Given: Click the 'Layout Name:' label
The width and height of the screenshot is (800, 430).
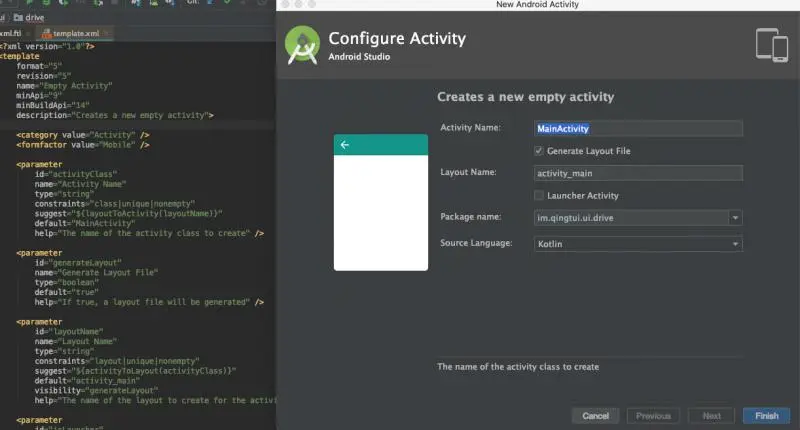Looking at the screenshot, I should (x=468, y=172).
